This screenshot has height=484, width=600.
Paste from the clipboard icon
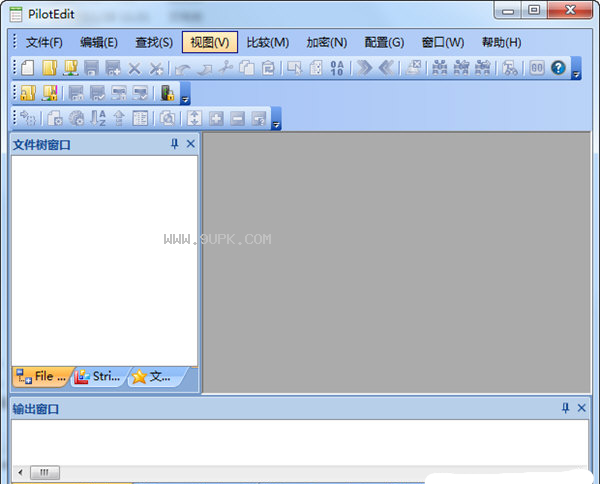coord(268,68)
